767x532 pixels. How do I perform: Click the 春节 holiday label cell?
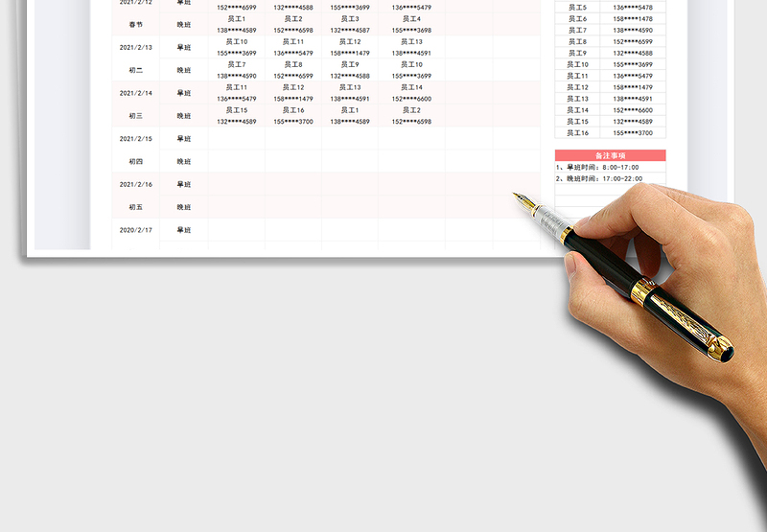click(x=135, y=24)
